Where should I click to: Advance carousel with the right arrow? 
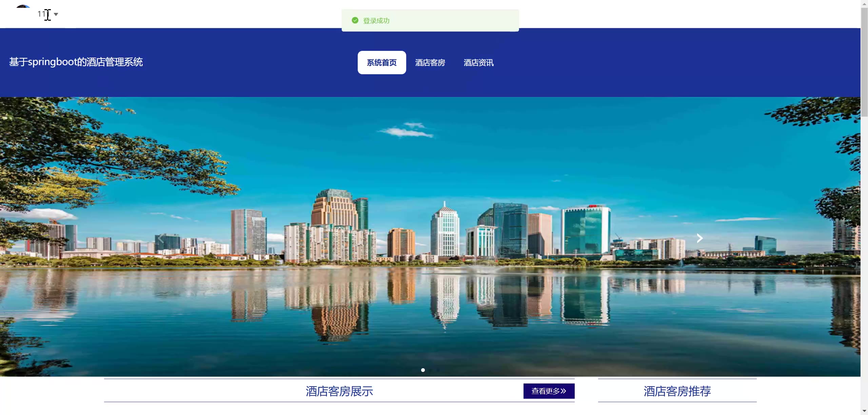point(699,238)
